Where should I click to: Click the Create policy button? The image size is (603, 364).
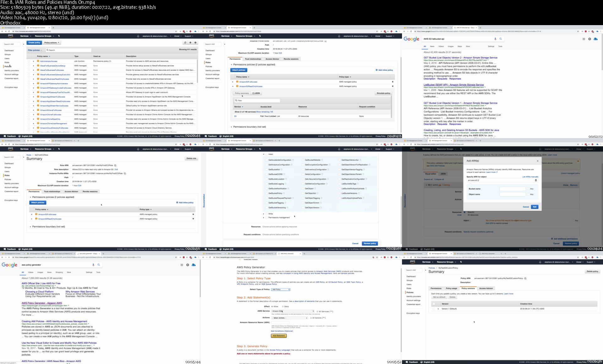pos(34,43)
